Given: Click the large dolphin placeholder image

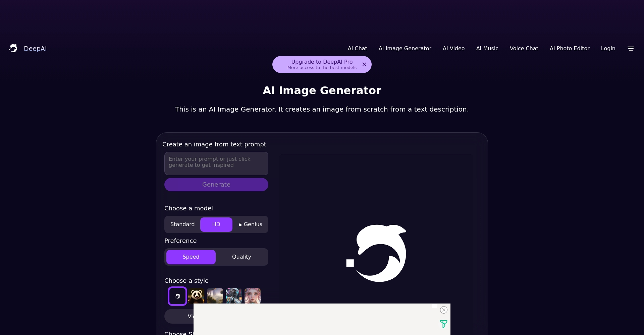Looking at the screenshot, I should pyautogui.click(x=376, y=253).
